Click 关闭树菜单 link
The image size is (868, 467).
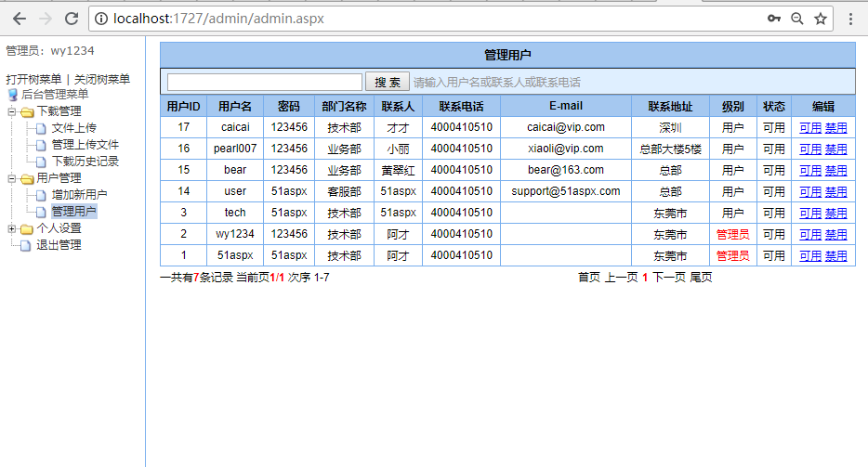[102, 79]
